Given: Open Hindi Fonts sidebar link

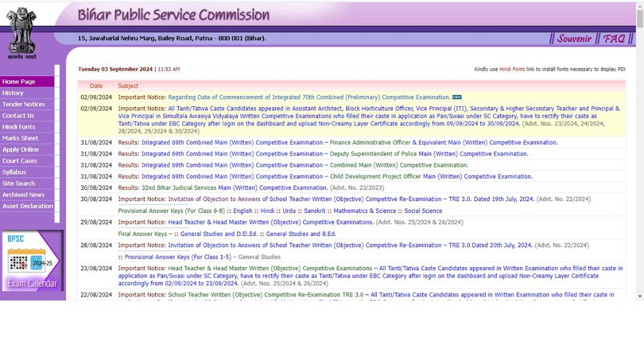Looking at the screenshot, I should click(x=27, y=127).
